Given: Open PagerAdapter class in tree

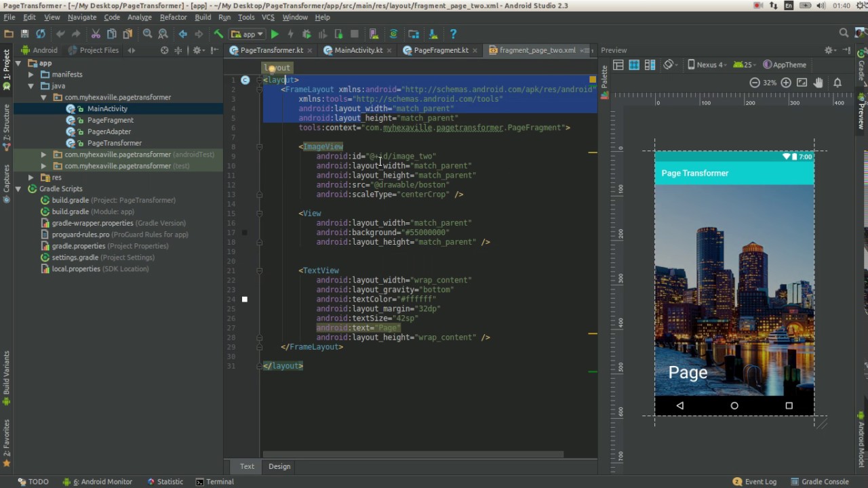Looking at the screenshot, I should (x=108, y=131).
